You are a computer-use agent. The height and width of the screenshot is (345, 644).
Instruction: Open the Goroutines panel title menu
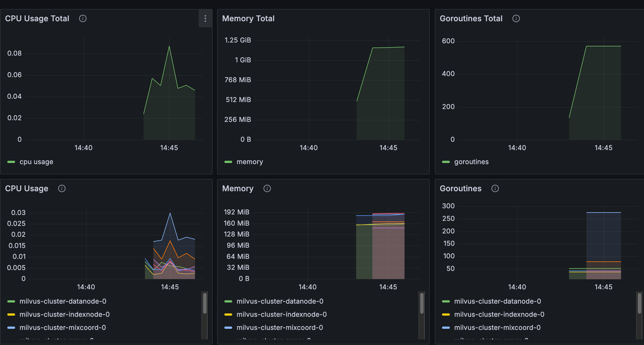coord(460,188)
